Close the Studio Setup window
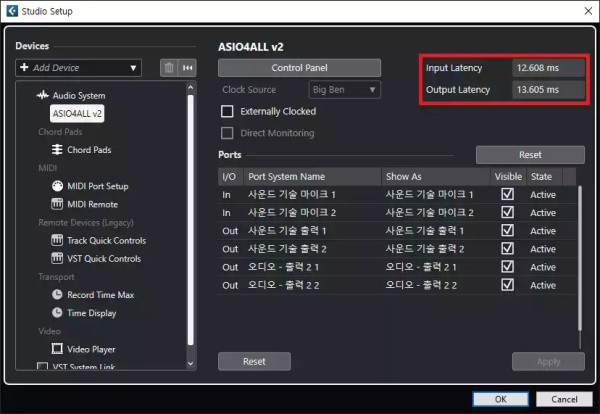Screen dimensions: 600x414 pos(588,11)
